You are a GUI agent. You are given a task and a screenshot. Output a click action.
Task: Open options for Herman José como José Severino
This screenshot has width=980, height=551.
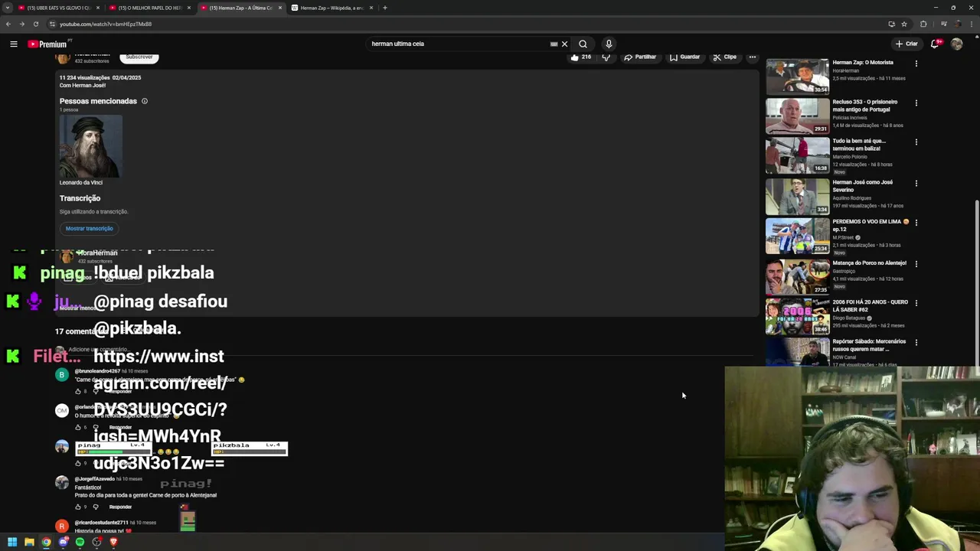coord(916,184)
